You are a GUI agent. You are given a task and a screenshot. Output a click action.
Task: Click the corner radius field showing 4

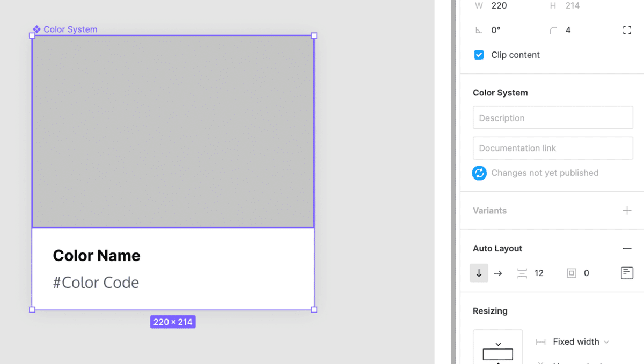568,30
